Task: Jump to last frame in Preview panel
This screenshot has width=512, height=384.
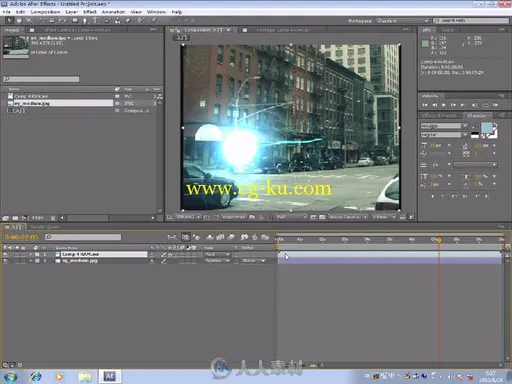Action: tap(463, 105)
